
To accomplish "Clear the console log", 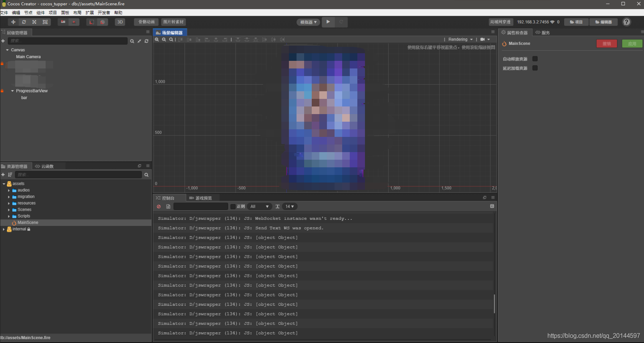I will point(159,206).
